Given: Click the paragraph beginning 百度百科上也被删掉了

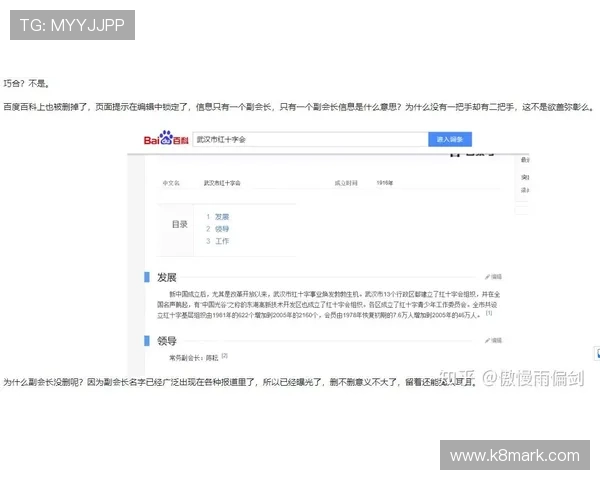Looking at the screenshot, I should point(298,107).
